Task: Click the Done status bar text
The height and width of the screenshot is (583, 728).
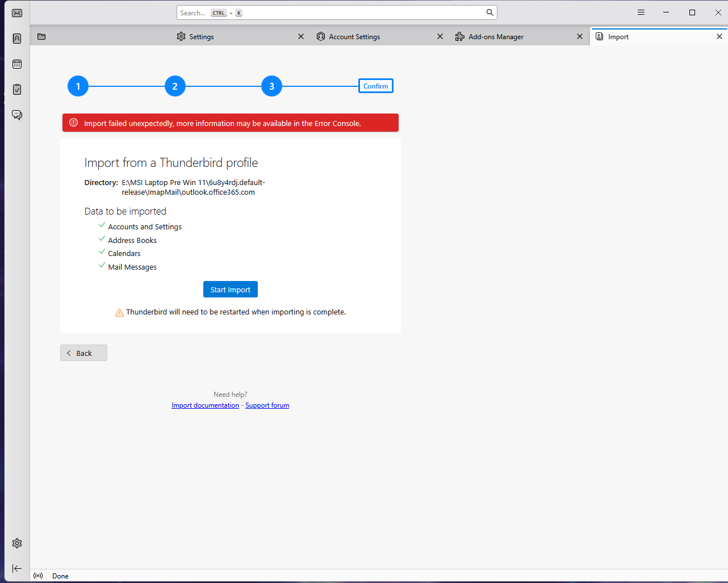Action: pos(60,576)
